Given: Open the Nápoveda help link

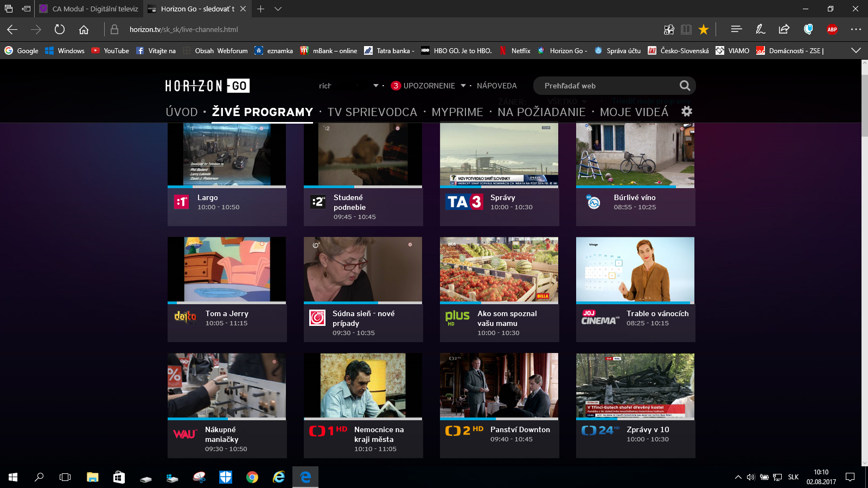Looking at the screenshot, I should tap(497, 86).
